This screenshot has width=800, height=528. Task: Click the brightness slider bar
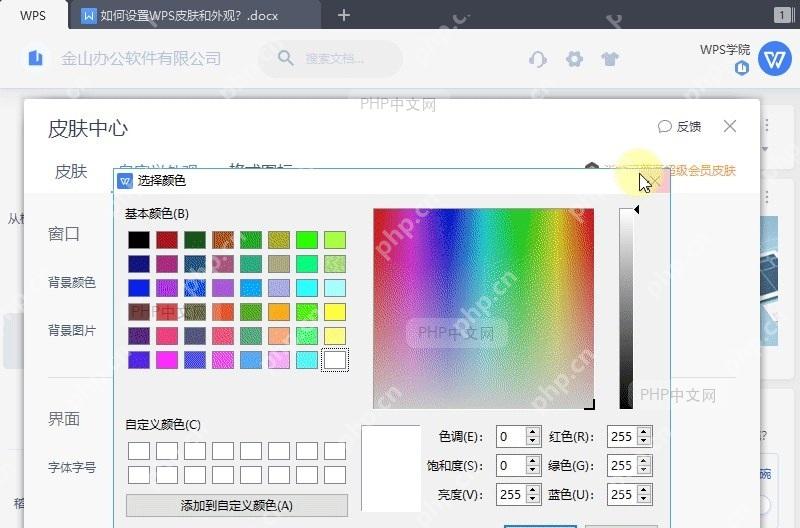click(x=626, y=309)
